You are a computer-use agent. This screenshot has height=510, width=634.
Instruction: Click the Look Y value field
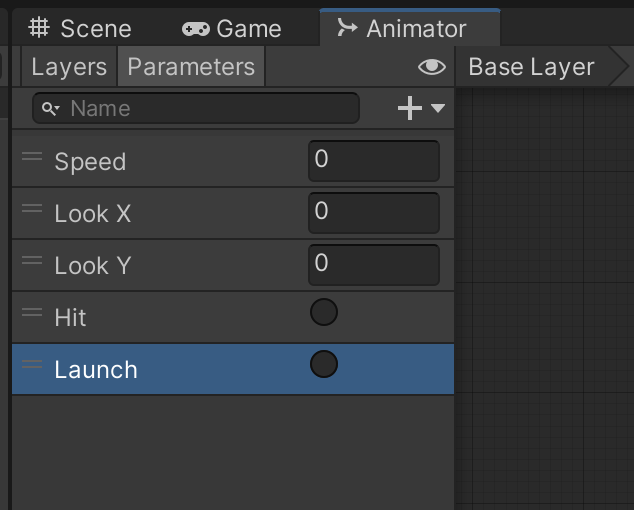374,264
